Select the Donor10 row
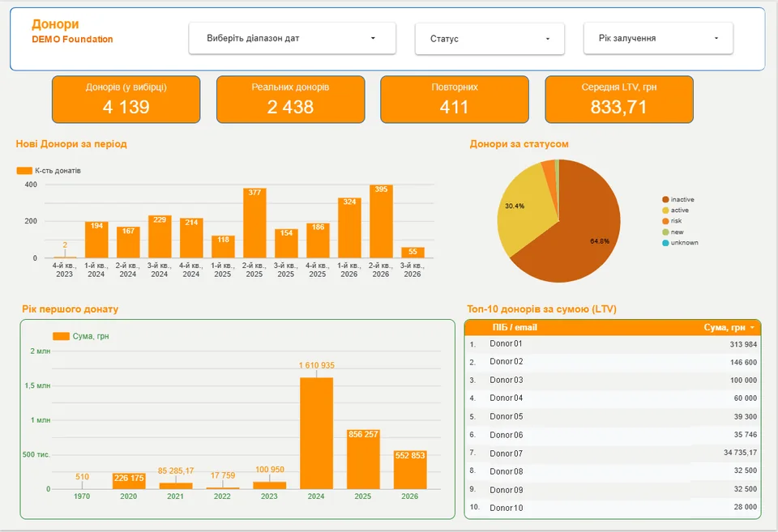Viewport: 778px width, 532px height. (x=613, y=508)
